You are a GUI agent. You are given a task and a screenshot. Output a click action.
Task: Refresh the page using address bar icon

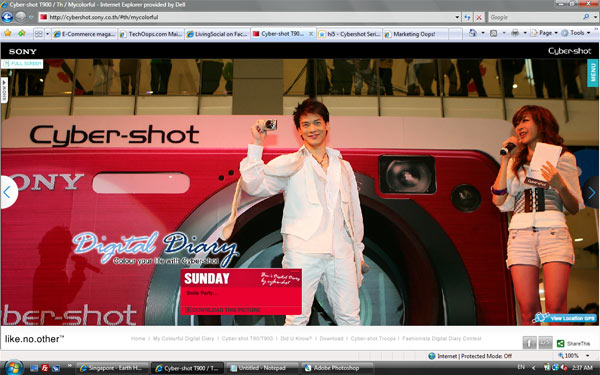467,17
